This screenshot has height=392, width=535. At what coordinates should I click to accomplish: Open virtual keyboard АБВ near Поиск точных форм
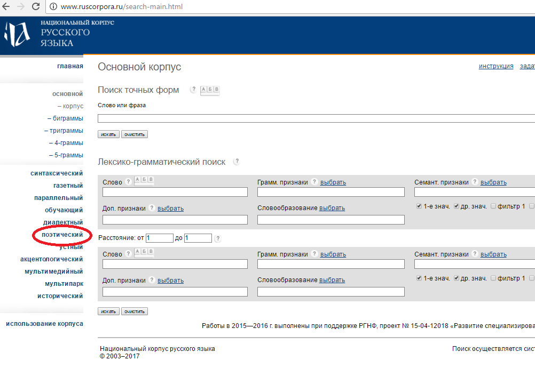(210, 90)
